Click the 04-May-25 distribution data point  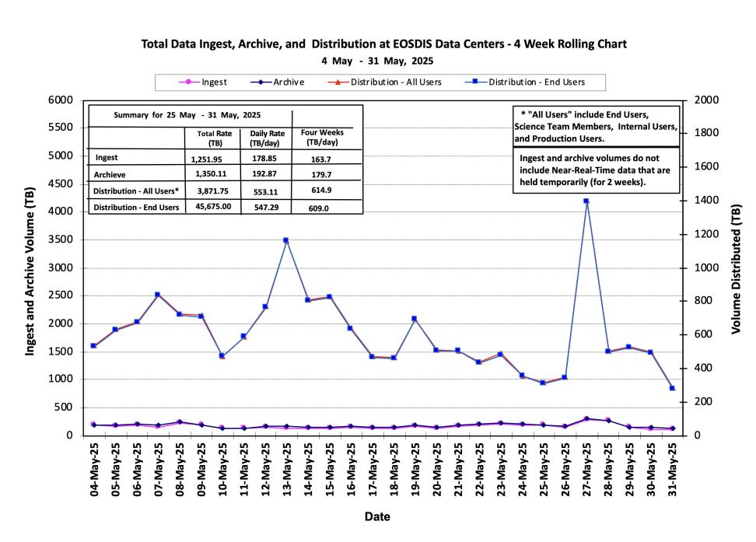(93, 346)
